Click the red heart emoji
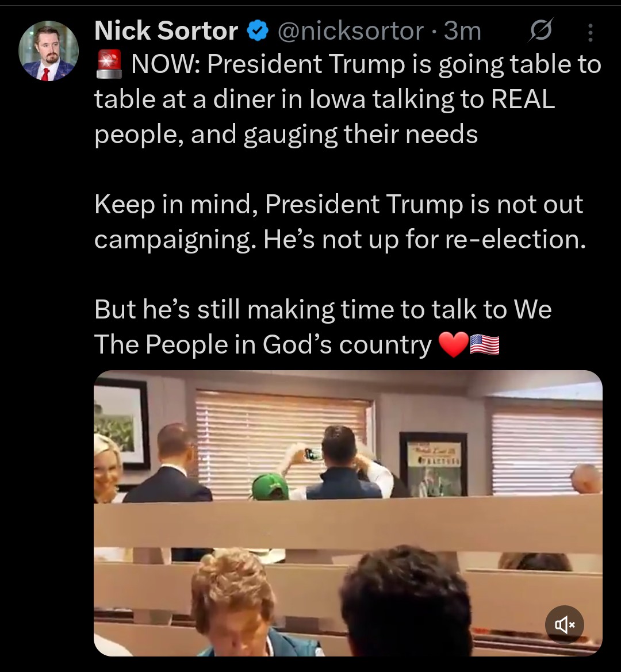The height and width of the screenshot is (672, 621). [454, 345]
